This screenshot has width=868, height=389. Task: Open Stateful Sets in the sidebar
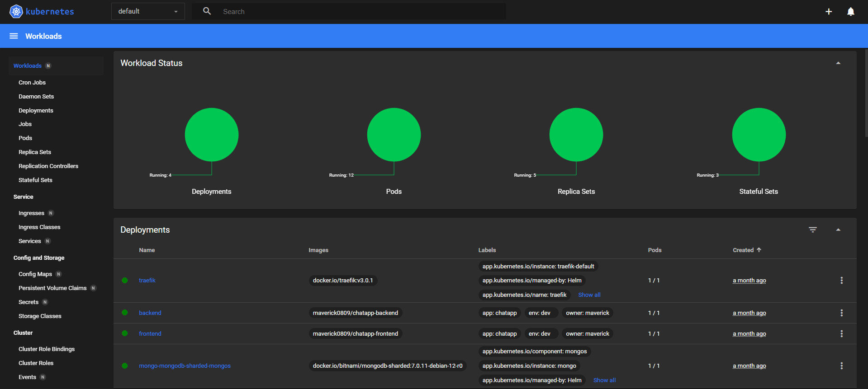(x=35, y=180)
